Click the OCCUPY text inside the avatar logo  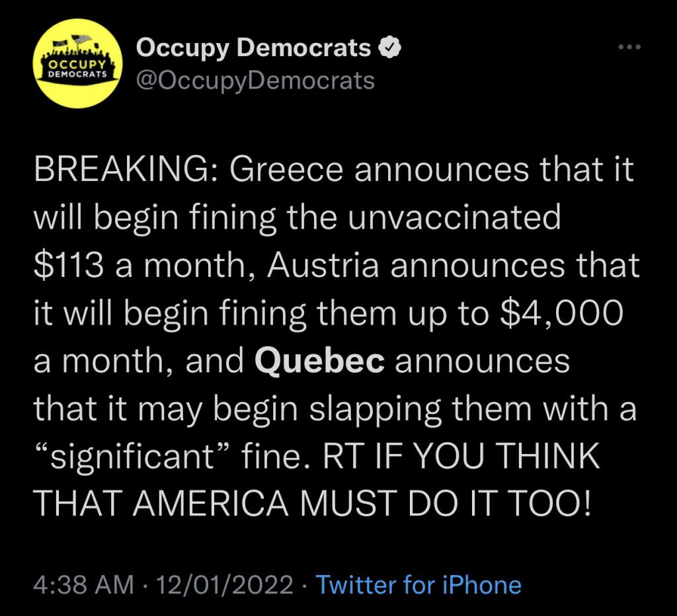(78, 65)
